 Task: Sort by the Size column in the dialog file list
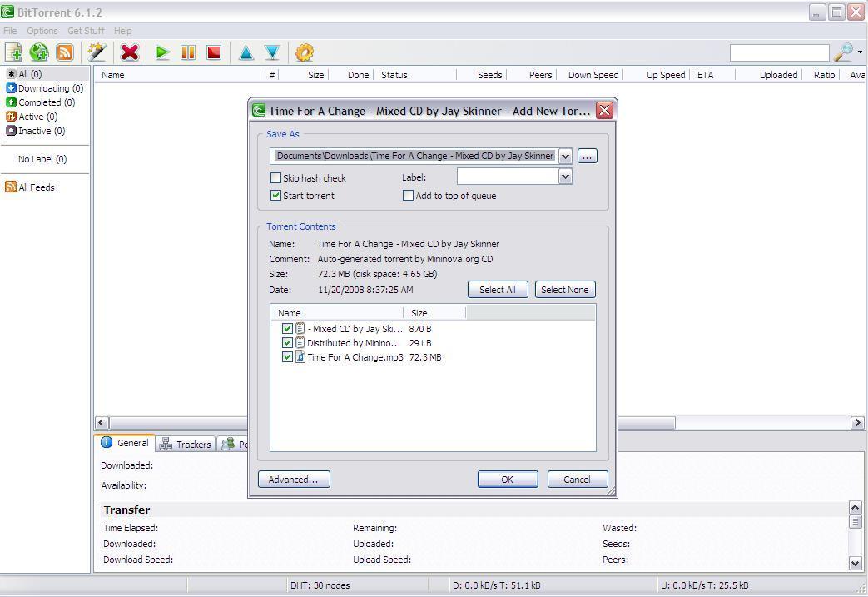click(x=434, y=313)
